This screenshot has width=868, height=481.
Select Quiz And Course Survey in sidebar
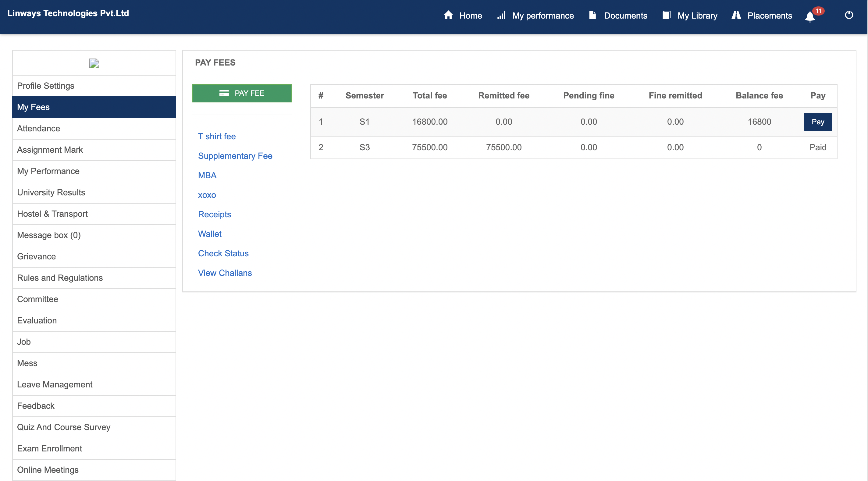tap(94, 427)
